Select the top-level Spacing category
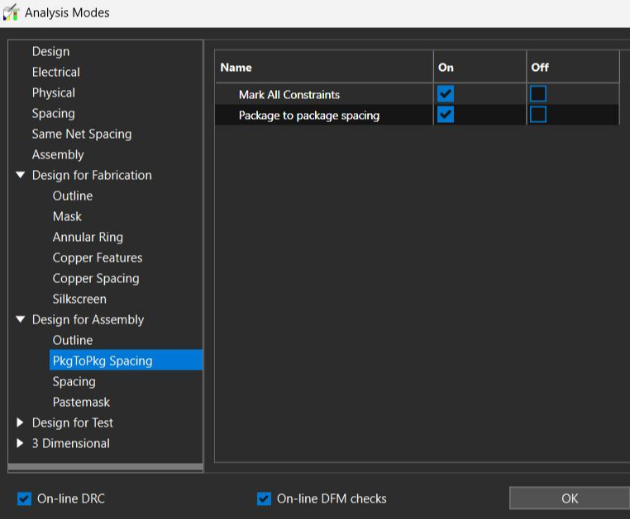 (53, 113)
